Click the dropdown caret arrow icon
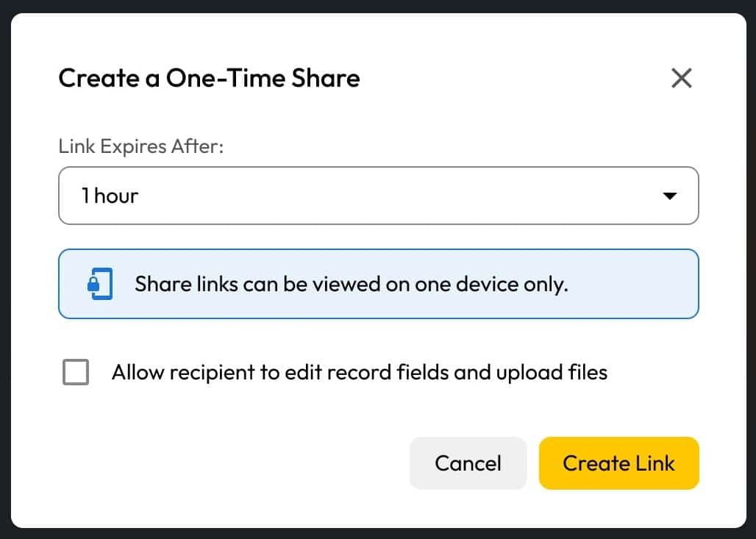The width and height of the screenshot is (756, 539). (x=669, y=196)
